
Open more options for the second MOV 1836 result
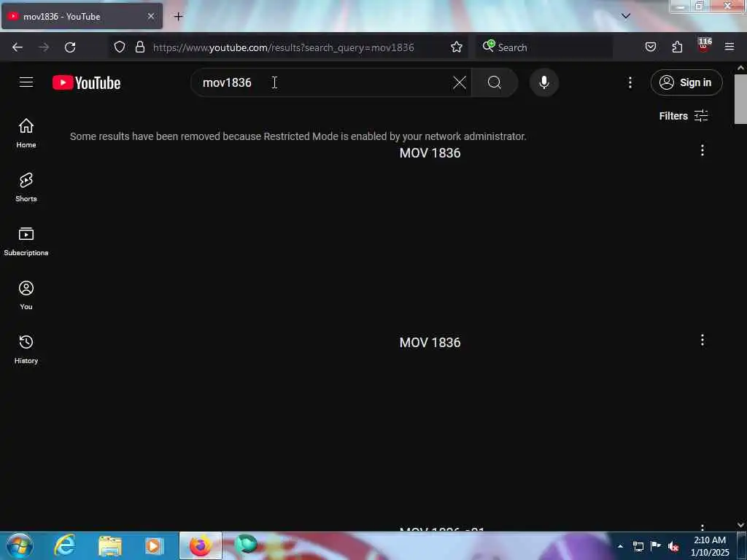coord(703,340)
